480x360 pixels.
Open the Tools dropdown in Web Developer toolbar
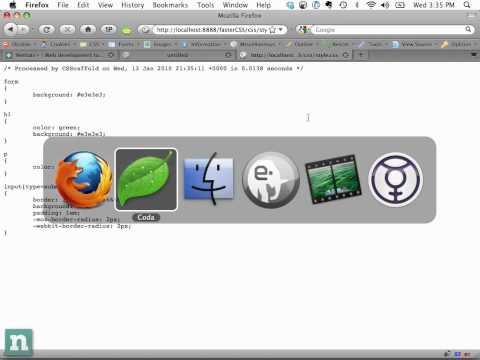(373, 44)
